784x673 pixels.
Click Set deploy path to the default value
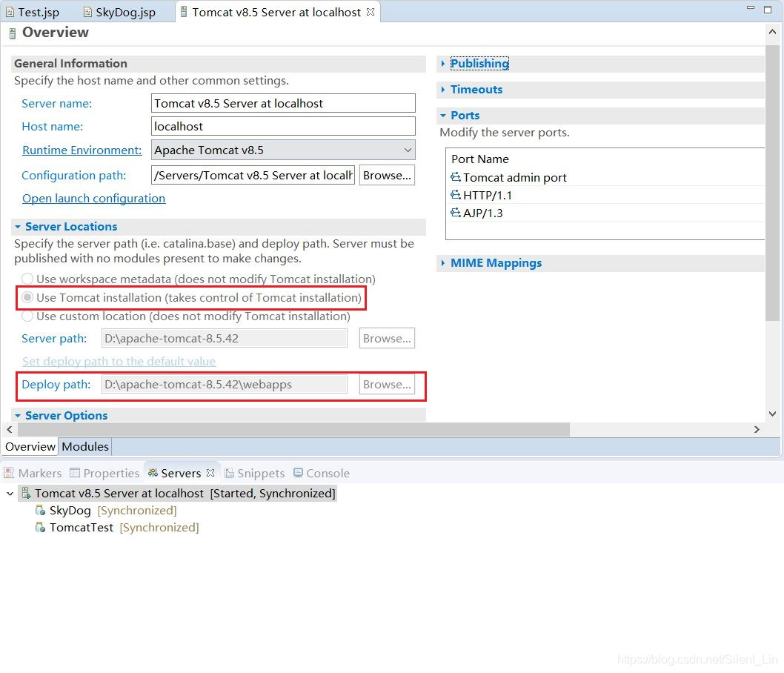119,362
